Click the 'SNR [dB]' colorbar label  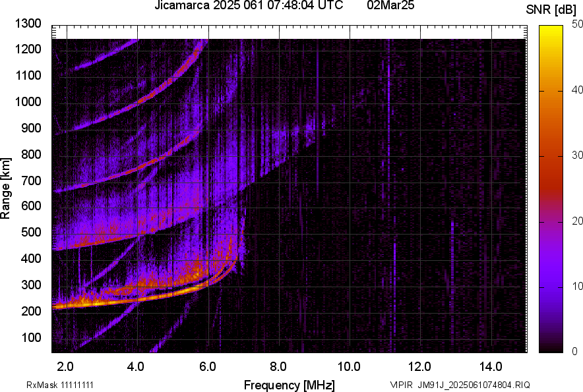pos(552,9)
